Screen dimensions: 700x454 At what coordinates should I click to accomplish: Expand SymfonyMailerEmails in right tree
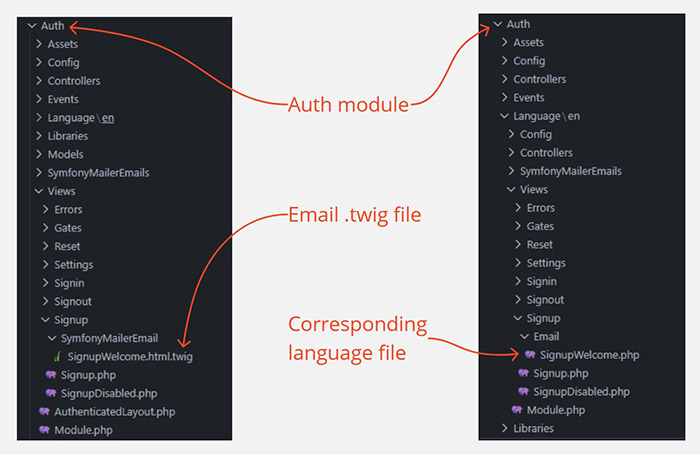click(x=511, y=171)
